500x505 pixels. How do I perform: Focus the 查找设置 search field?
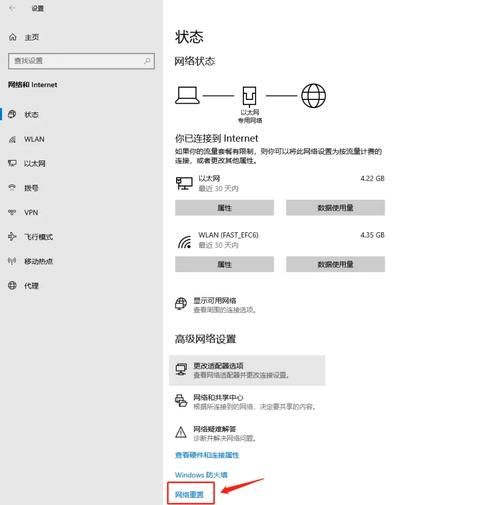(81, 61)
